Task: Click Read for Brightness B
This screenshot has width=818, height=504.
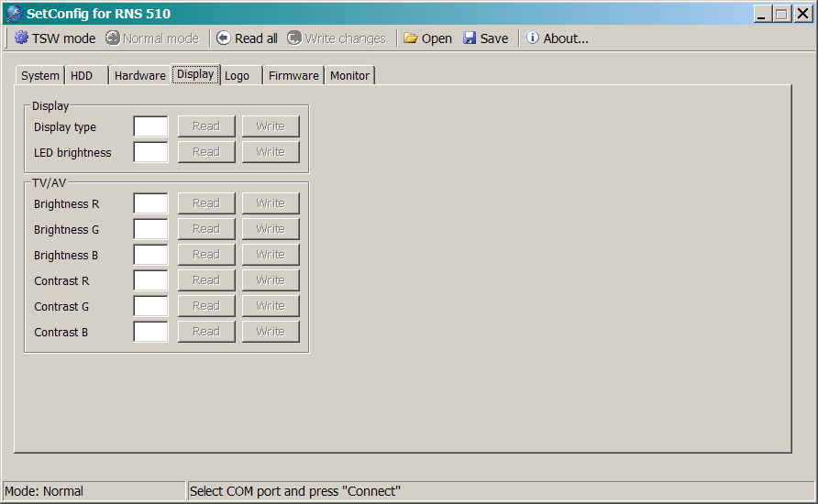Action: point(206,255)
